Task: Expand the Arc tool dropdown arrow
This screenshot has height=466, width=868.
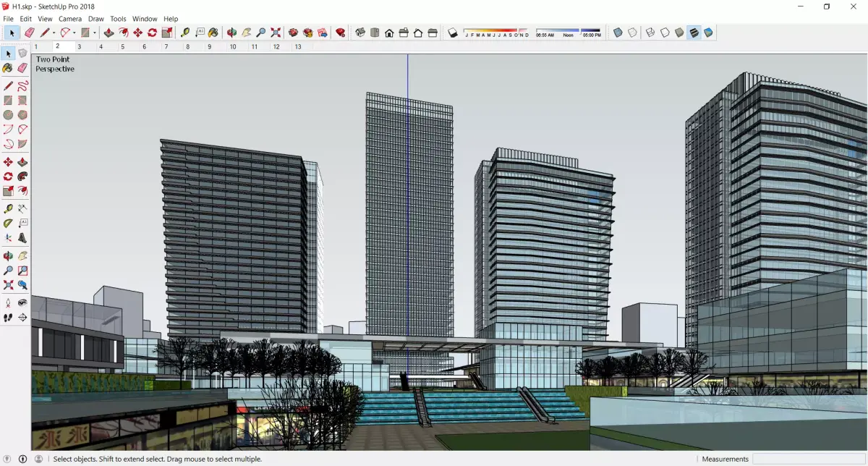Action: pos(75,33)
